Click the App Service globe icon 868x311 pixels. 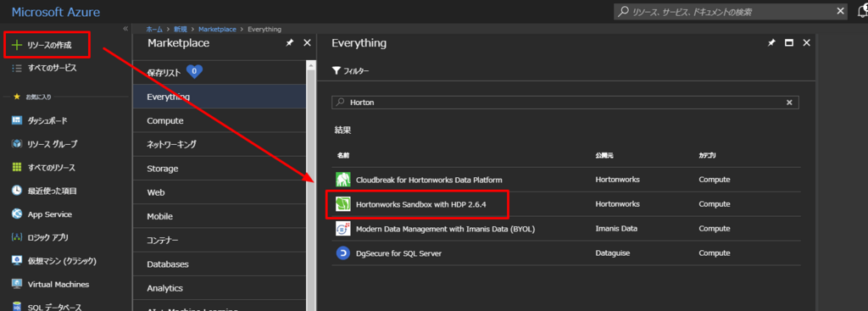[17, 214]
